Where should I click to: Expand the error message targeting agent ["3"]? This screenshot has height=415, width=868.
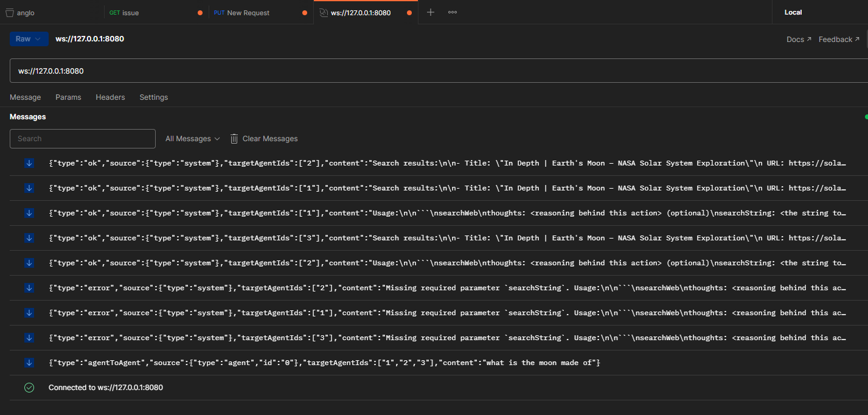pyautogui.click(x=439, y=338)
